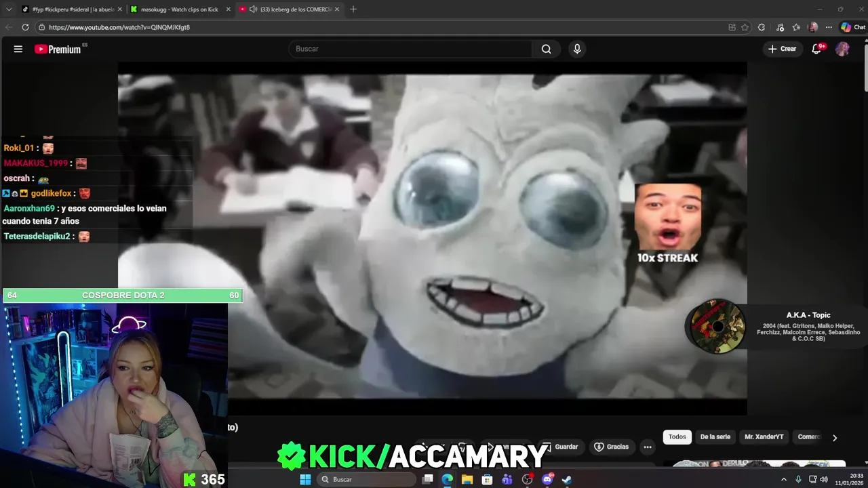Click MAKAKUS_1999 username in chat
The height and width of the screenshot is (488, 868).
point(36,163)
